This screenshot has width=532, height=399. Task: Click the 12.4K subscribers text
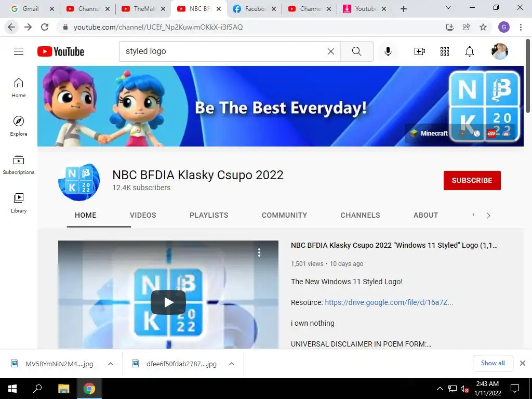point(141,188)
